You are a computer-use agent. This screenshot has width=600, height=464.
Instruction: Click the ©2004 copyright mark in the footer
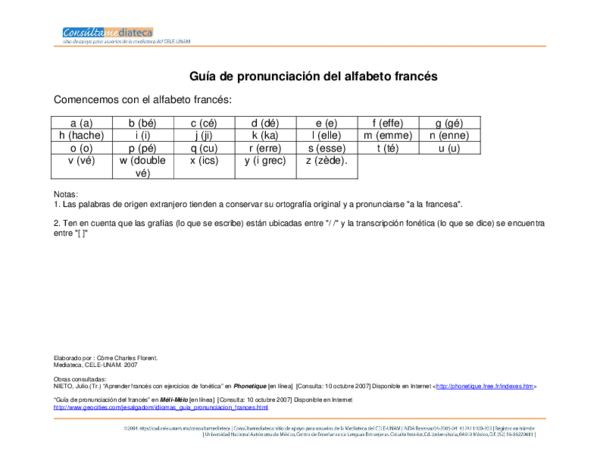130,428
